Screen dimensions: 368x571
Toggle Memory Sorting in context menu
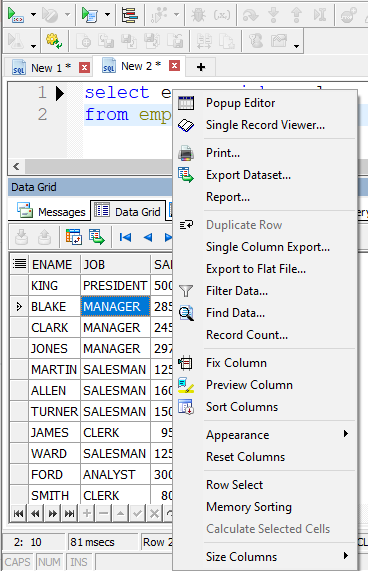click(249, 507)
